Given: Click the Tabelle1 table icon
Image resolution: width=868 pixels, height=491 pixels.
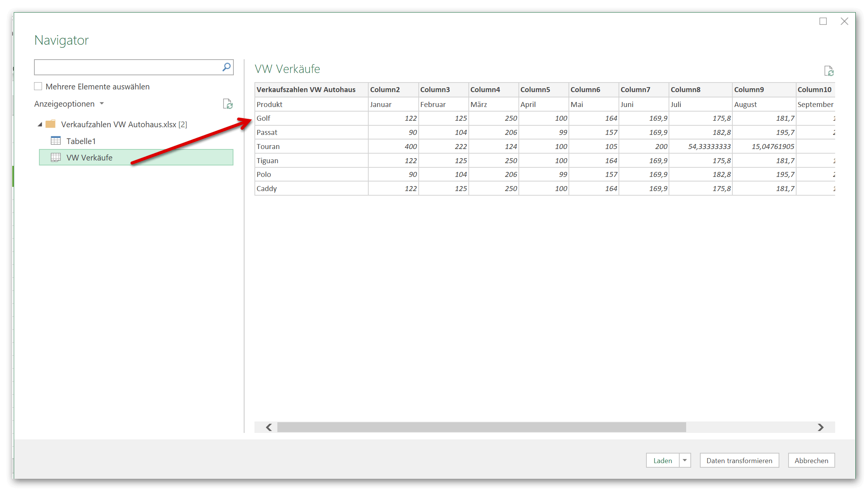Looking at the screenshot, I should (x=56, y=141).
